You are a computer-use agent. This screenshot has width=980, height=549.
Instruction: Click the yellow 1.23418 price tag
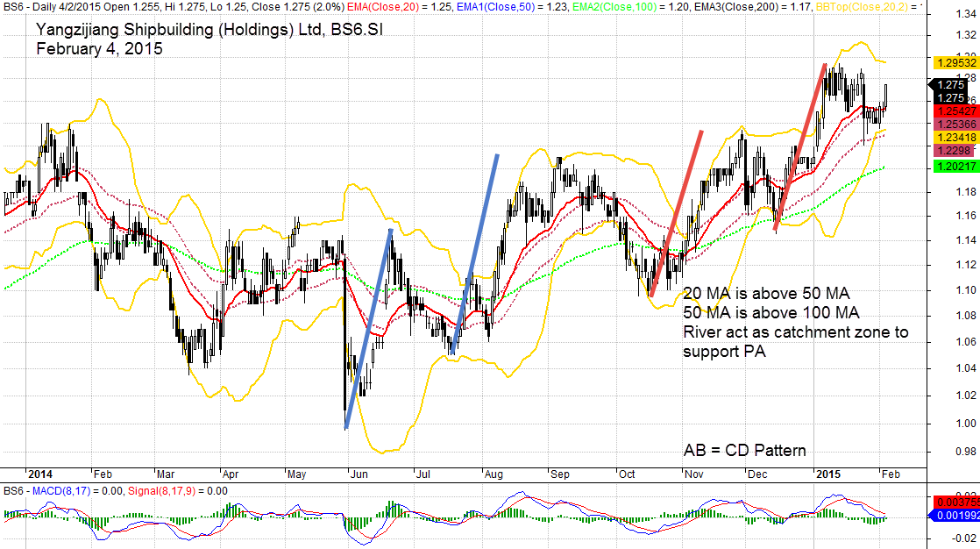coord(955,137)
